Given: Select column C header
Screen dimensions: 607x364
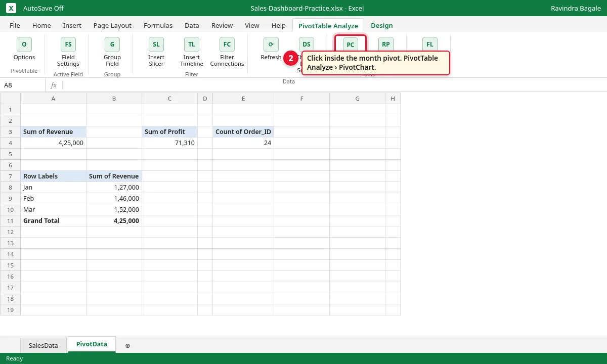Looking at the screenshot, I should pyautogui.click(x=170, y=99).
